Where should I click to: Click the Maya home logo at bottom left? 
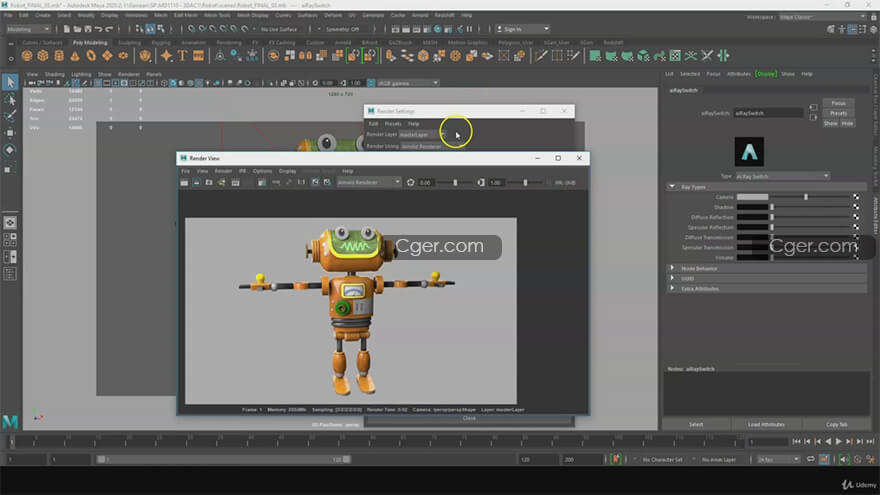click(10, 421)
